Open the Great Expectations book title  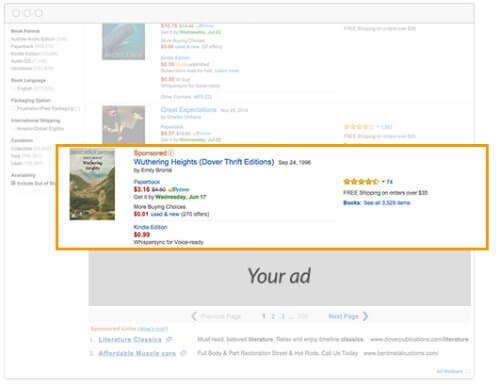pos(189,110)
